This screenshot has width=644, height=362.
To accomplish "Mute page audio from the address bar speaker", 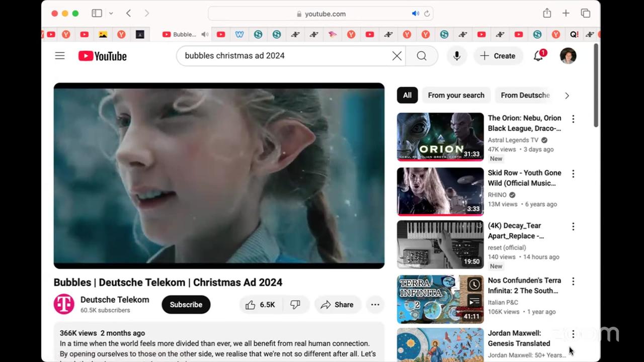I will (416, 14).
